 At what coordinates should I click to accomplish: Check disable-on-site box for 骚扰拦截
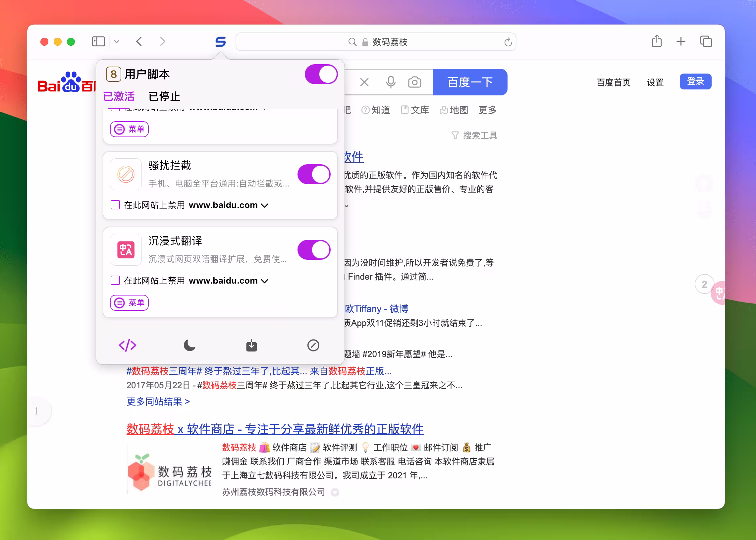[115, 205]
